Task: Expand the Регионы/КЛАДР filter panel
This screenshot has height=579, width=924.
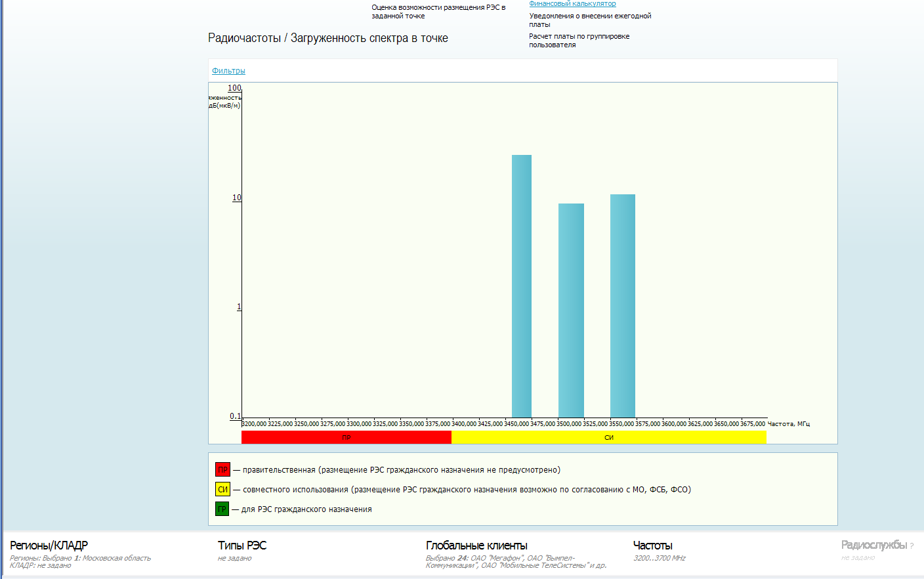Action: pyautogui.click(x=49, y=546)
